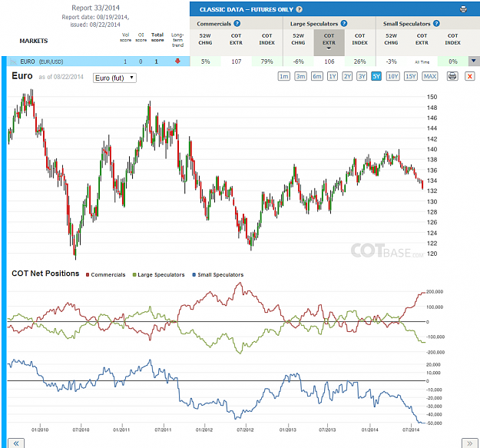Click the Commercials COT INDEX column header
This screenshot has width=480, height=448.
[267, 39]
